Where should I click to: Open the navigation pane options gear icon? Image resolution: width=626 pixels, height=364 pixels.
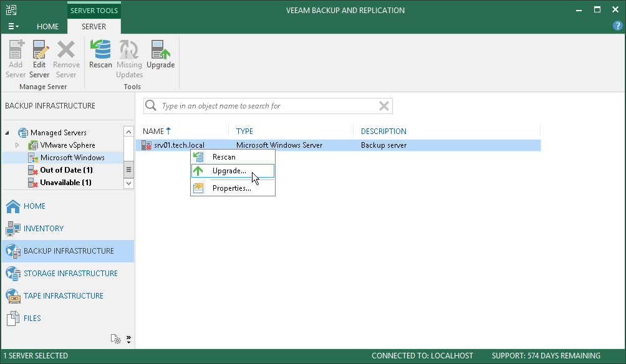pos(116,339)
